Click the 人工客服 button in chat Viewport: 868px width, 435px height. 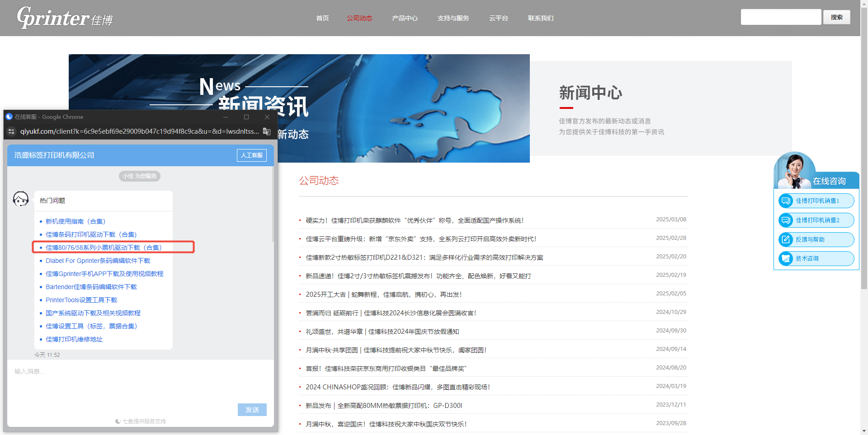point(252,155)
